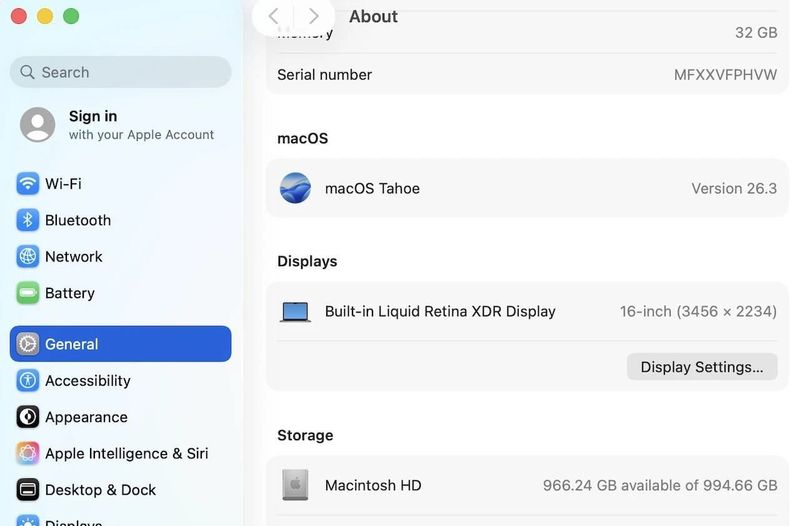Click the Accessibility icon
800x526 pixels.
click(x=28, y=381)
